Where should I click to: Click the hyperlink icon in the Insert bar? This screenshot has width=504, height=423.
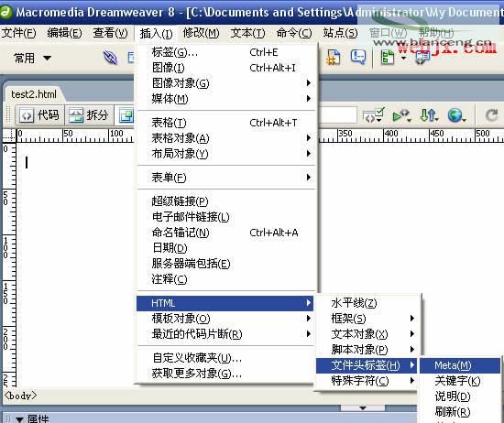(x=110, y=58)
